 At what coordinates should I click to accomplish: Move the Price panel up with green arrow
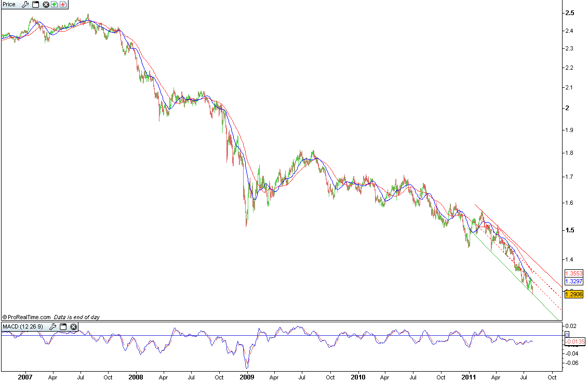click(x=55, y=5)
